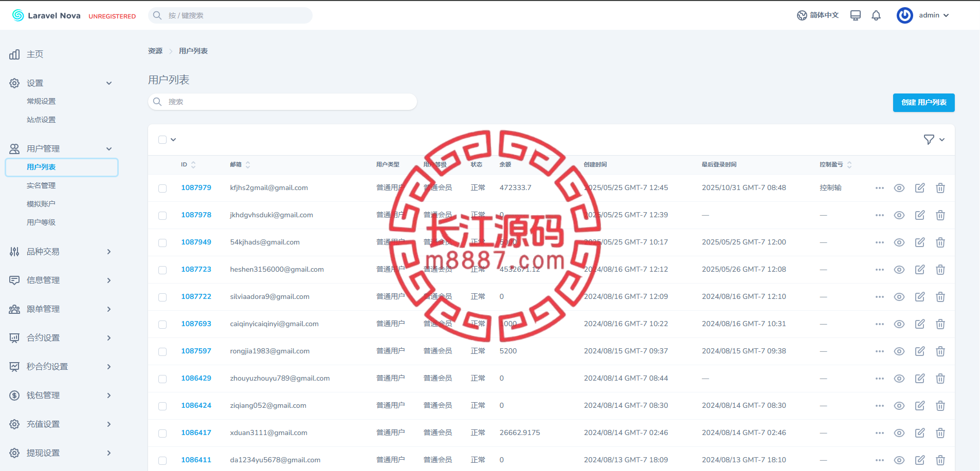Delete user ziqiang052@gmail.com
980x471 pixels.
pos(940,406)
